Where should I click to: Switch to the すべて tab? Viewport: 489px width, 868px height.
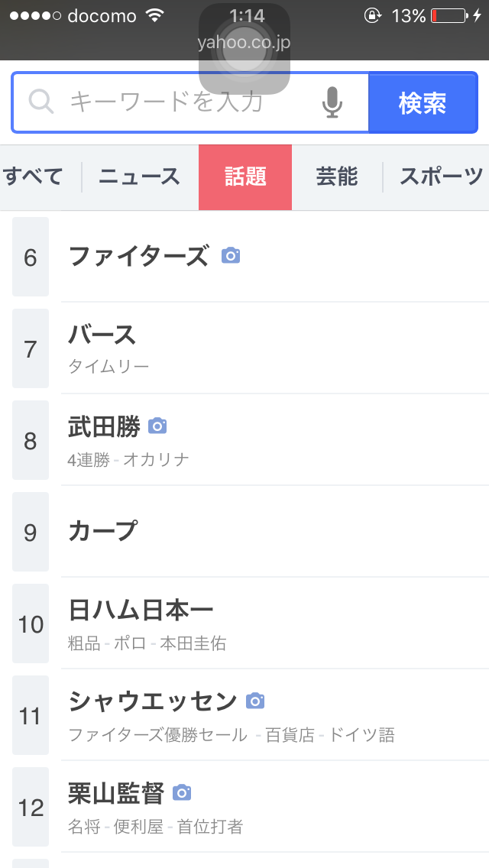pyautogui.click(x=34, y=177)
